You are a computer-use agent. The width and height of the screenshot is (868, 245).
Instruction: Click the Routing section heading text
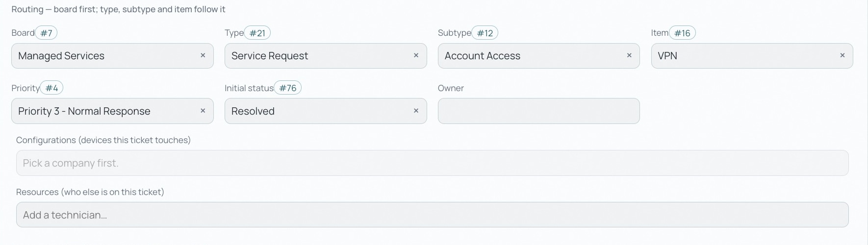(118, 9)
